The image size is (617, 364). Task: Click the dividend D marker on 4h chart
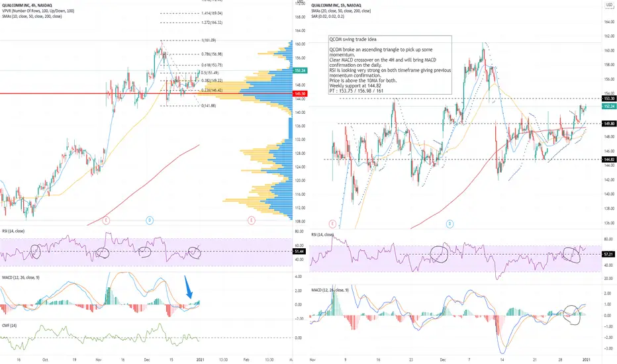coord(150,220)
